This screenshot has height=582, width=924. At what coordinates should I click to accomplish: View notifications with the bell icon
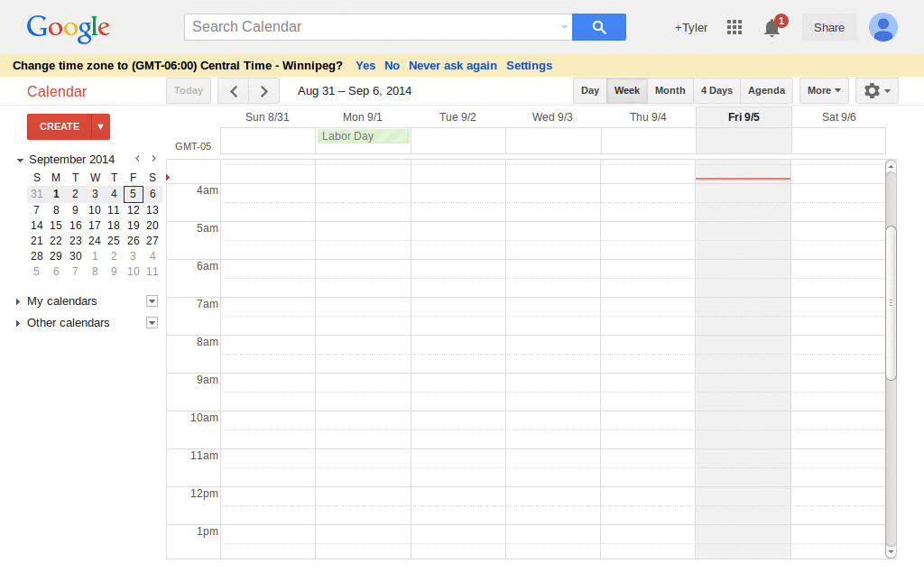click(771, 28)
